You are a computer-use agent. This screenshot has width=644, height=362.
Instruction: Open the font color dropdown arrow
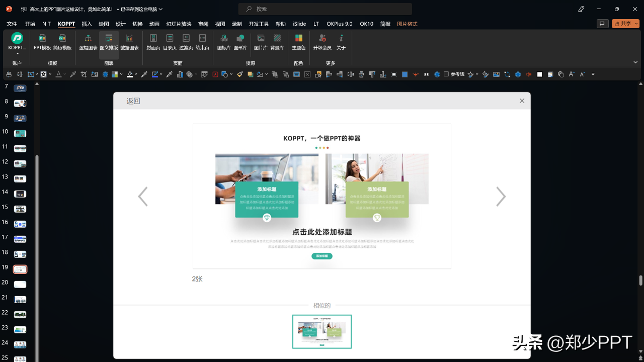pyautogui.click(x=65, y=74)
